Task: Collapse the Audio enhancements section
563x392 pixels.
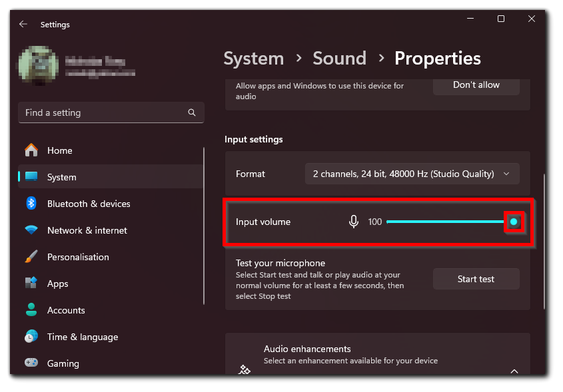Action: click(x=514, y=371)
